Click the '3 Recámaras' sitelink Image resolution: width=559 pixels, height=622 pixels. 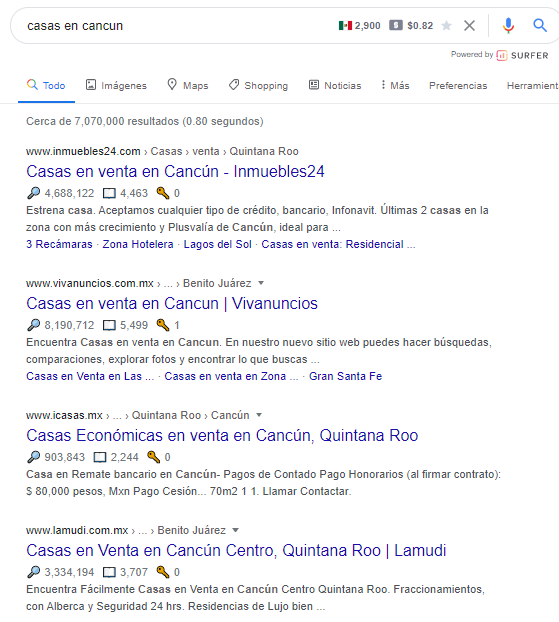point(59,244)
